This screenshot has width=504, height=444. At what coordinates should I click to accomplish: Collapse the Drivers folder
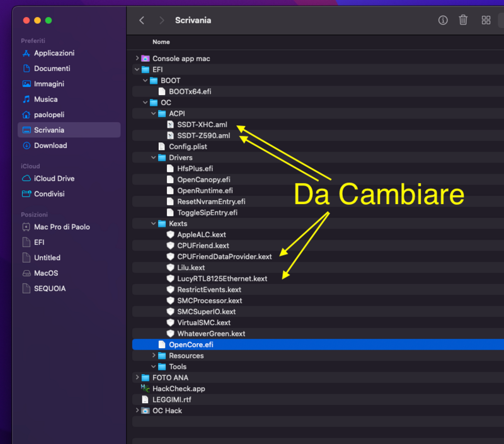154,157
